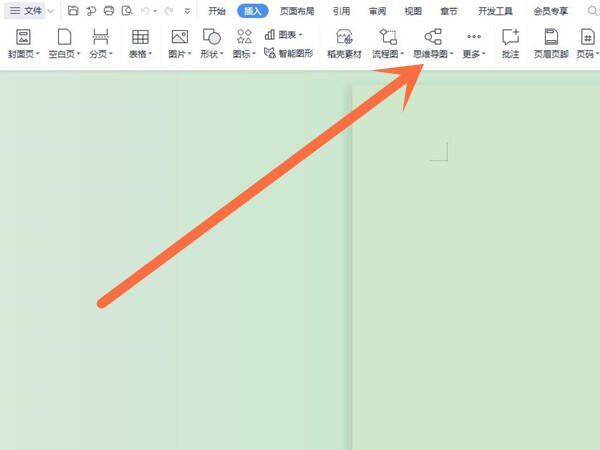Open the 会员专享 tab
The height and width of the screenshot is (450, 600).
[551, 11]
